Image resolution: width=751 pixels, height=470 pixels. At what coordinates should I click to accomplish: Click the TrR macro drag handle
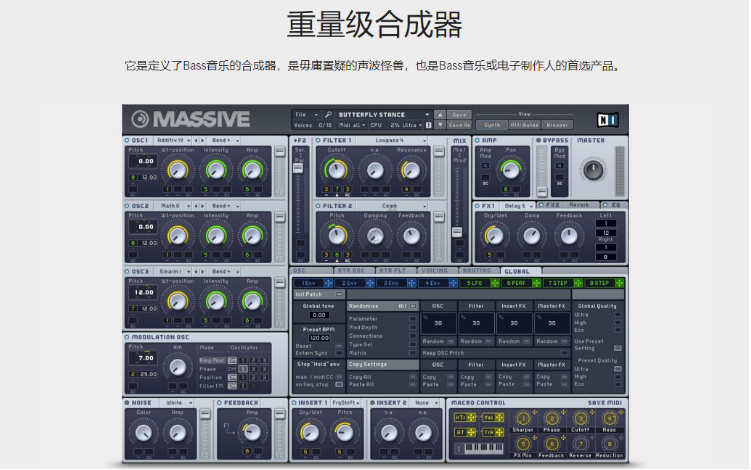[x=500, y=433]
